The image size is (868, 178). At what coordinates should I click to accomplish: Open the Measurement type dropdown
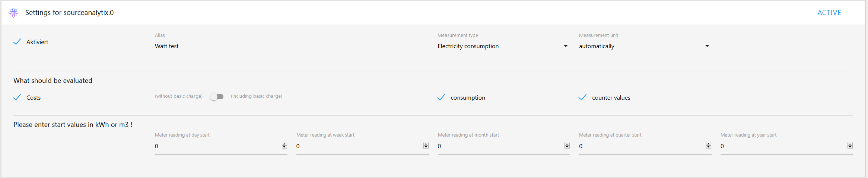(499, 46)
